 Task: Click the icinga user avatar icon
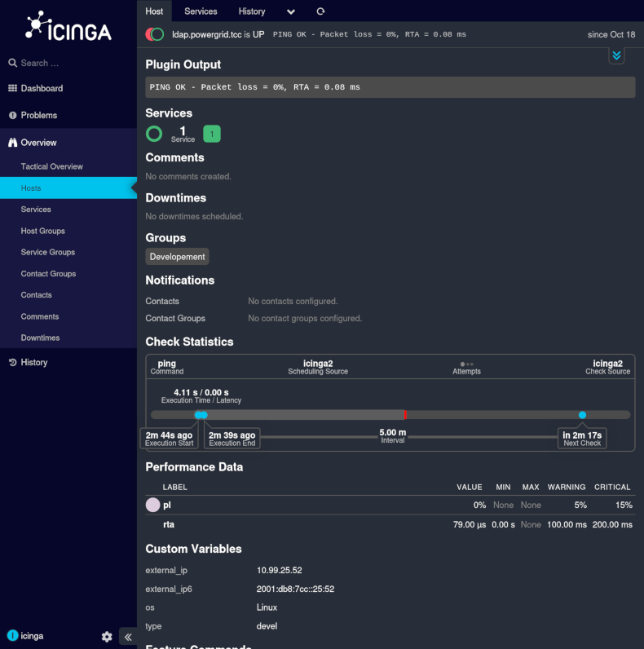[x=12, y=636]
